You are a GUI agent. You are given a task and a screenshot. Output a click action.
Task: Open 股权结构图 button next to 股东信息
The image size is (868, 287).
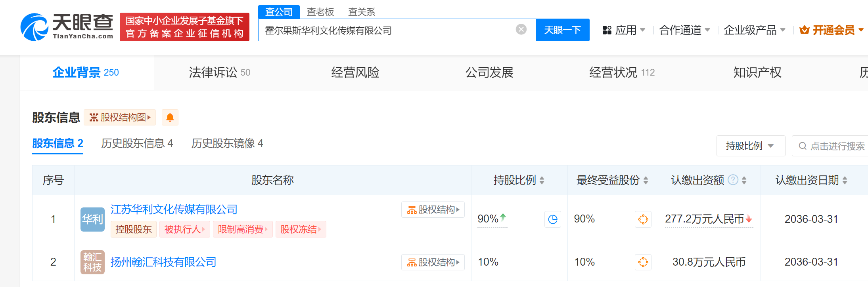pyautogui.click(x=120, y=118)
